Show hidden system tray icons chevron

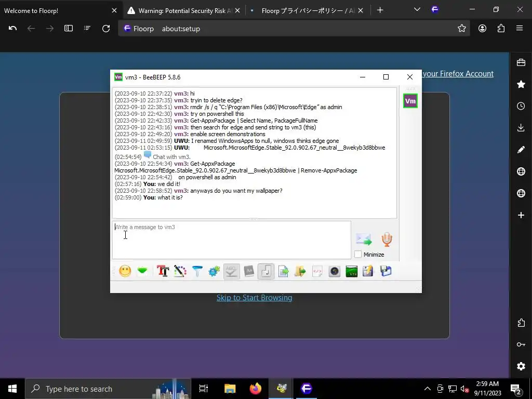point(428,389)
